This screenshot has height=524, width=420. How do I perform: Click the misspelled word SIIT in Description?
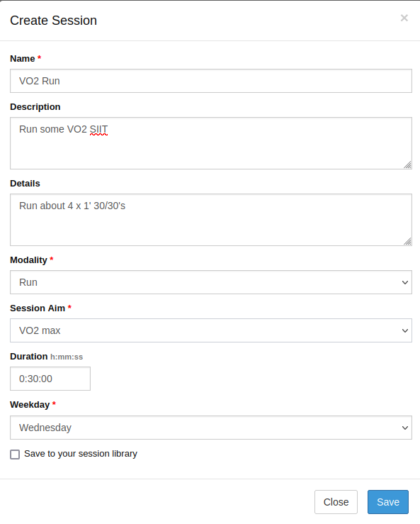click(x=98, y=129)
